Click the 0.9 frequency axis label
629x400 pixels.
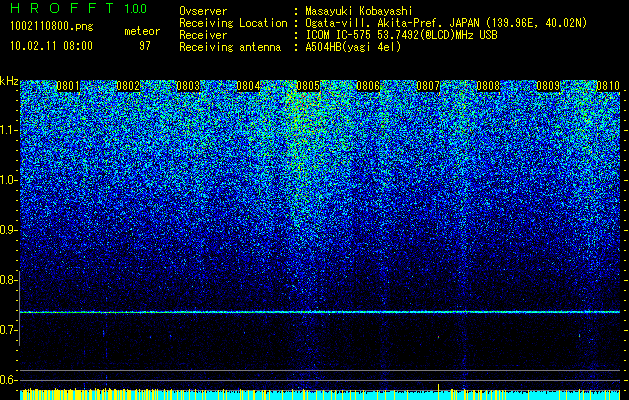[x=7, y=230]
